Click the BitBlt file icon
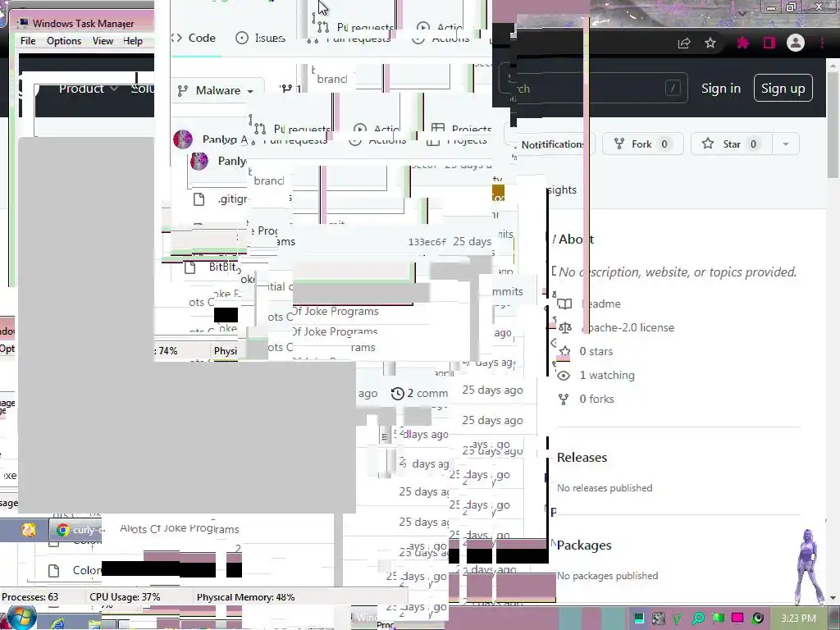The width and height of the screenshot is (840, 630). click(189, 267)
